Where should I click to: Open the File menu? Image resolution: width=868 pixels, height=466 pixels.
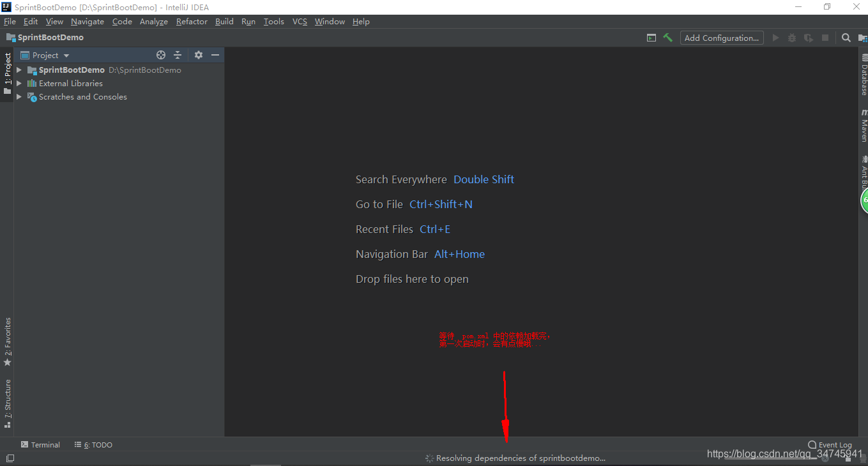point(10,22)
